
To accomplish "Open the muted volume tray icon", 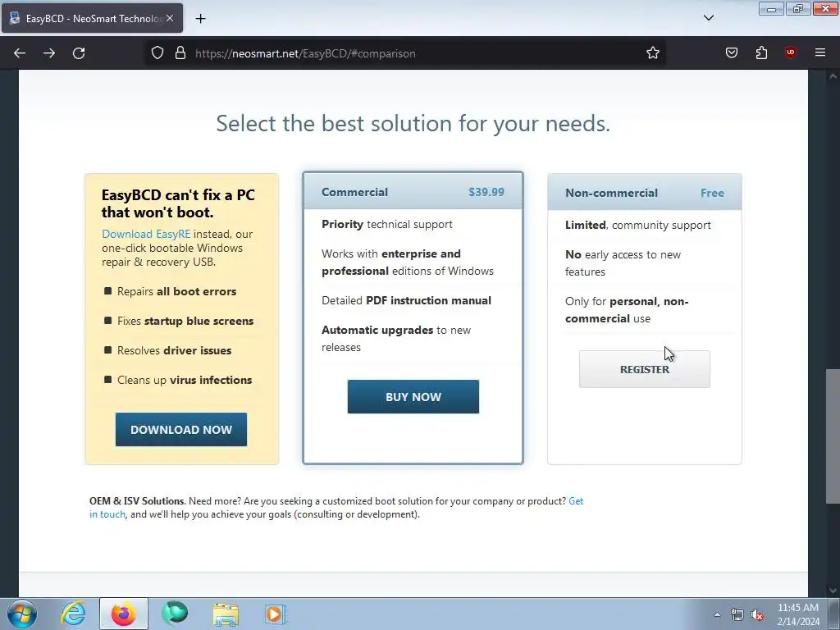I will [757, 615].
